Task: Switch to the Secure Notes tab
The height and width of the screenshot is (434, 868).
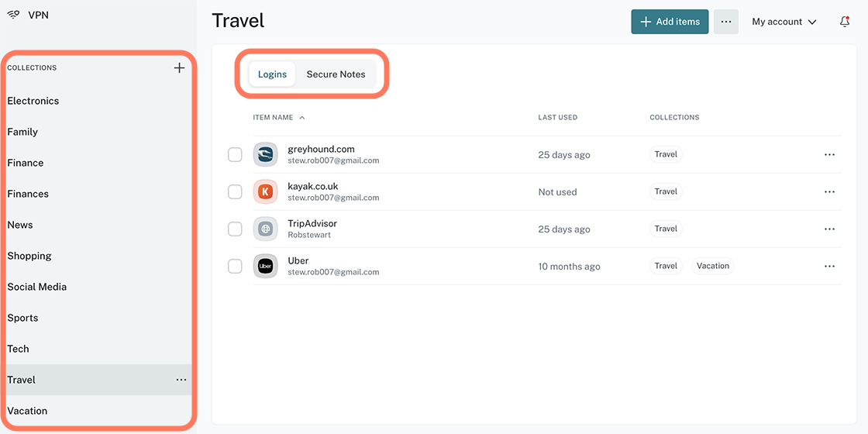Action: click(336, 74)
